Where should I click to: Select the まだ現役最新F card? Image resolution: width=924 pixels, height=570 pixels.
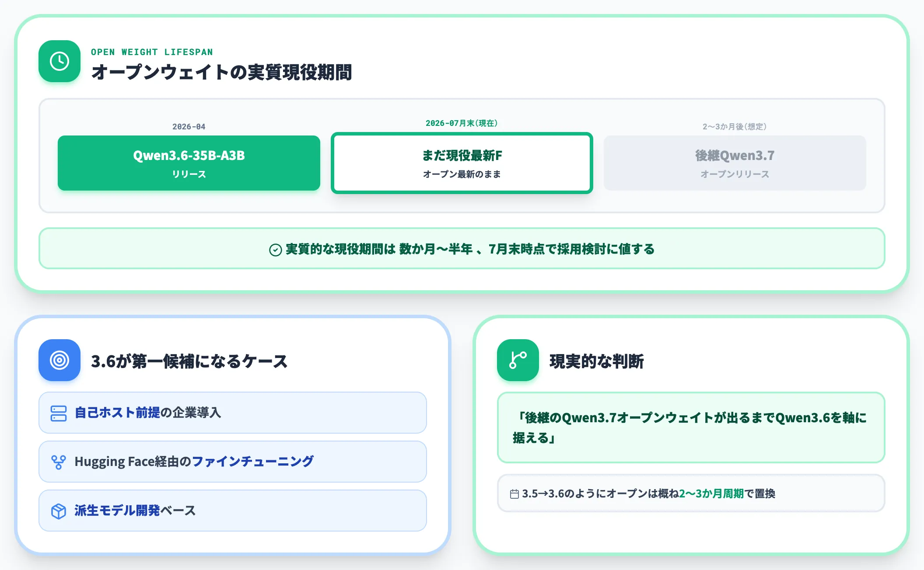coord(462,163)
